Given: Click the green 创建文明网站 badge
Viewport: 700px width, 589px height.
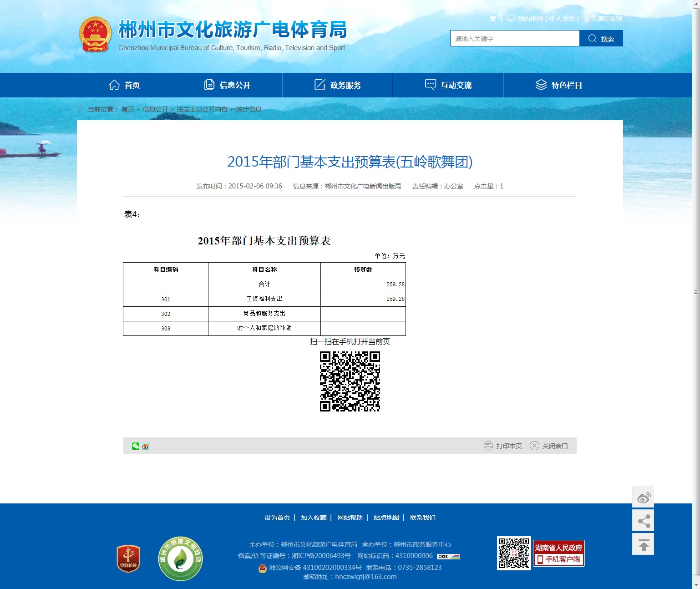Looking at the screenshot, I should tap(180, 559).
